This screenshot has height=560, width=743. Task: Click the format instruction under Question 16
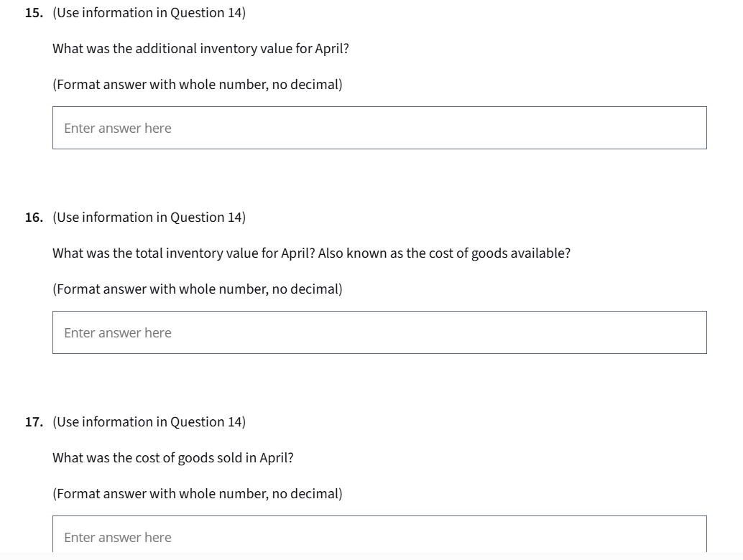(x=196, y=289)
